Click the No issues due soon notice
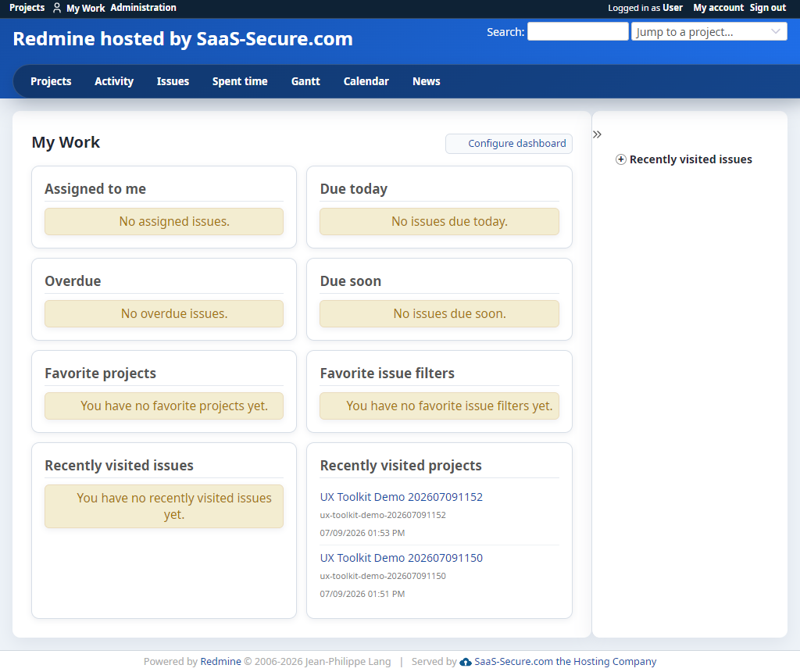The height and width of the screenshot is (672, 800). click(439, 314)
